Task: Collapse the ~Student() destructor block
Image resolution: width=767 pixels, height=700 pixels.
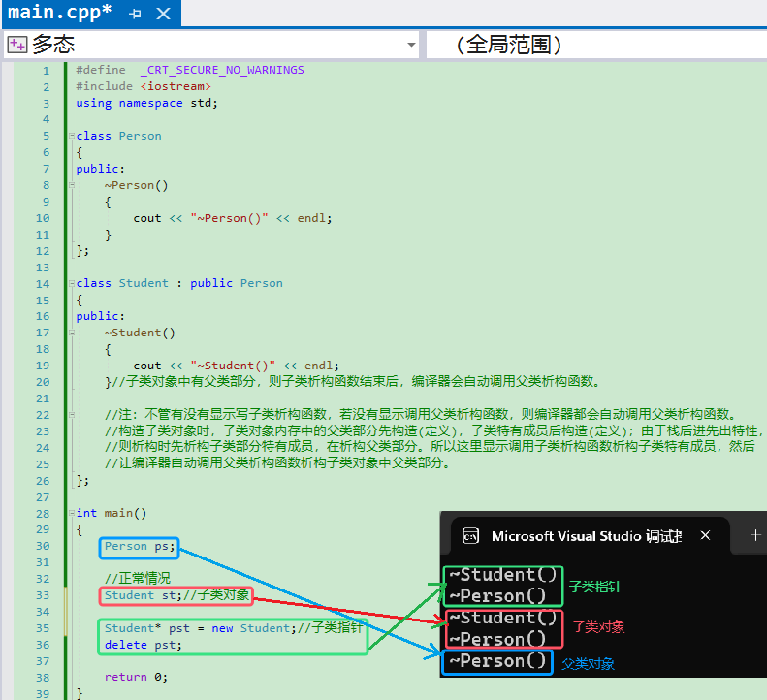Action: click(72, 333)
